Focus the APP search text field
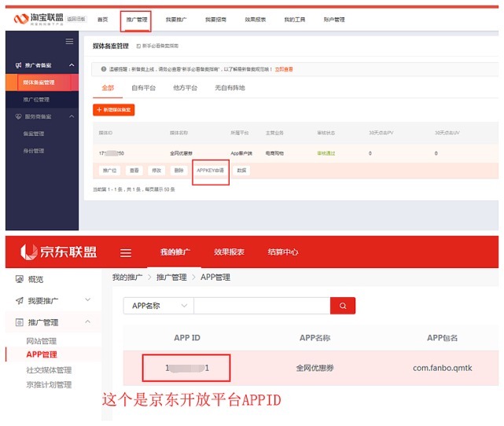Image resolution: width=504 pixels, height=426 pixels. click(262, 306)
